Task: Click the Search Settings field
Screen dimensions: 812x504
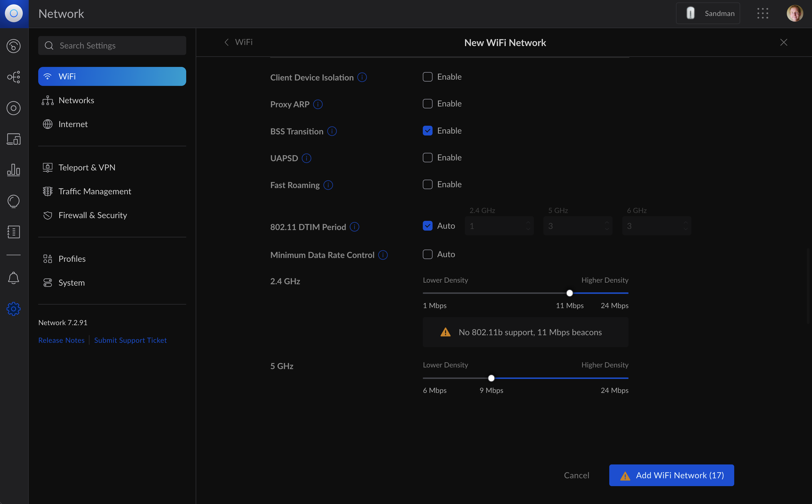Action: (x=112, y=45)
